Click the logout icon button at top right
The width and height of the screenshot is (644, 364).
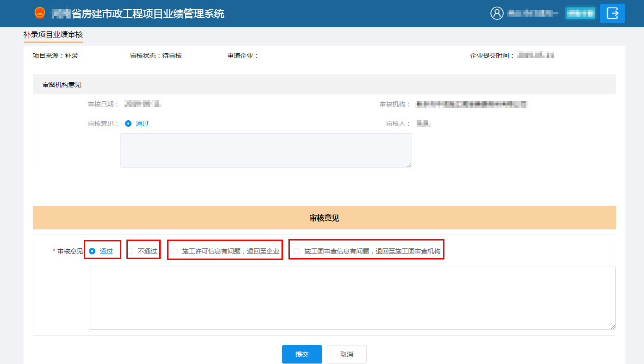tap(612, 13)
